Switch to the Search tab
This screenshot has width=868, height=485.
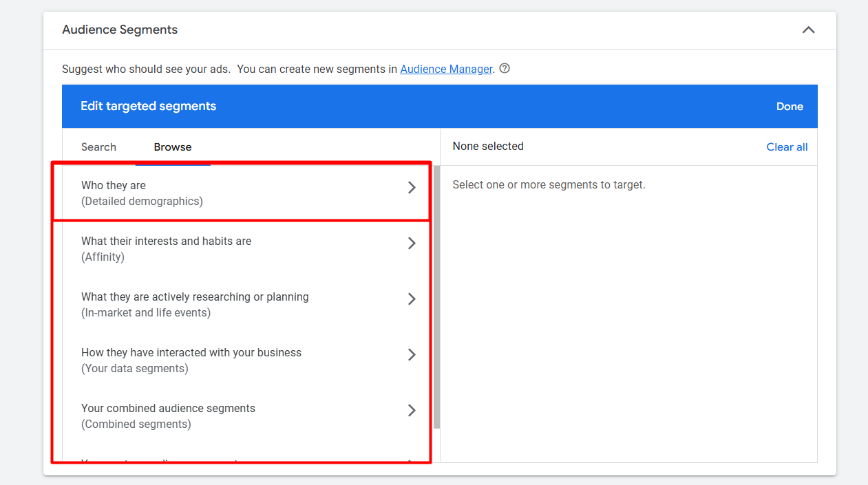[98, 147]
